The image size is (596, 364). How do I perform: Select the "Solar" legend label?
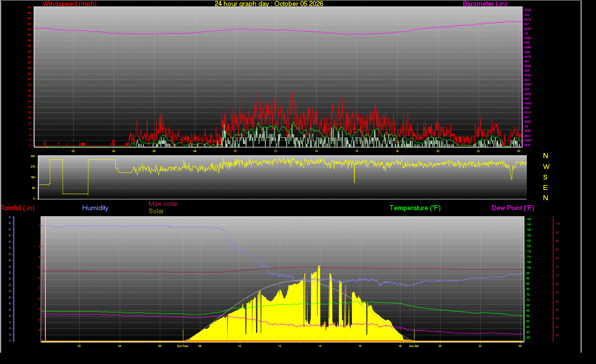click(156, 211)
